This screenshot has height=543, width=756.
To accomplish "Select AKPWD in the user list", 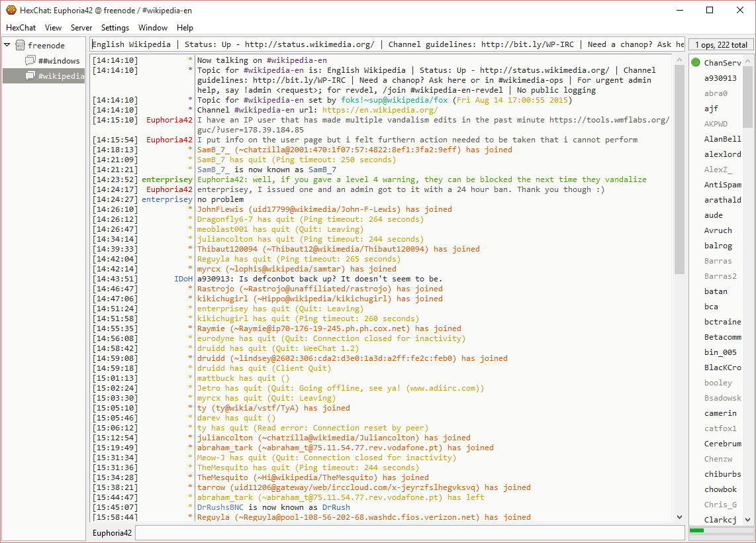I will click(x=716, y=124).
